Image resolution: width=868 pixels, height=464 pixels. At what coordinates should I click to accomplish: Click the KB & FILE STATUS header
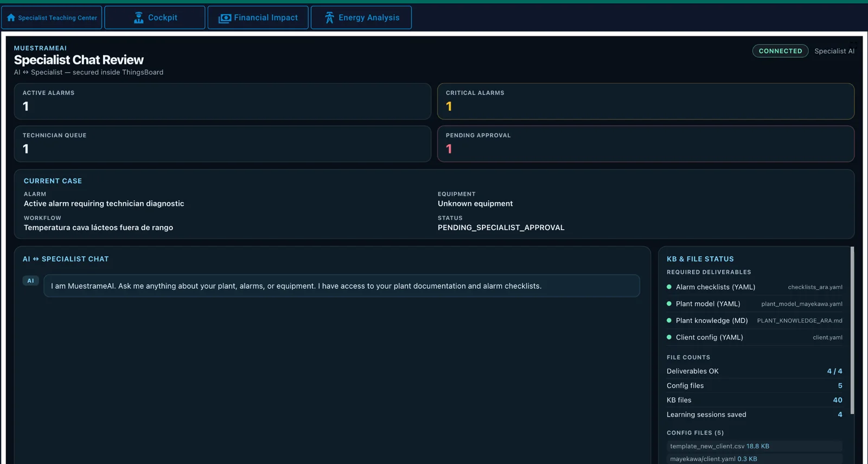point(700,259)
